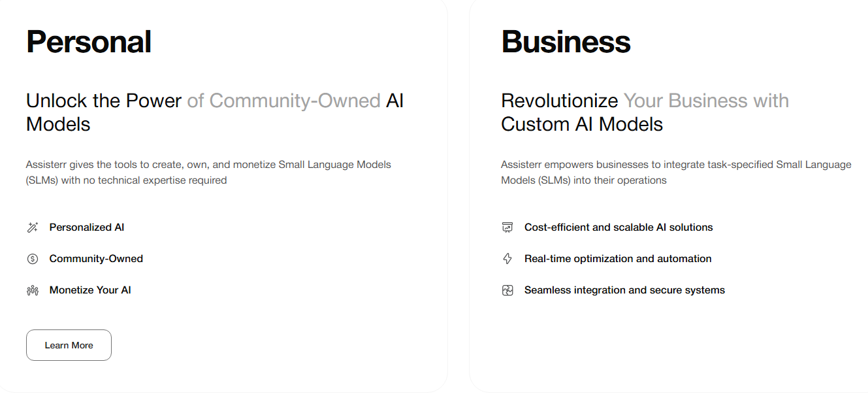Image resolution: width=868 pixels, height=402 pixels.
Task: Select the Community-Owned feature text
Action: point(96,259)
